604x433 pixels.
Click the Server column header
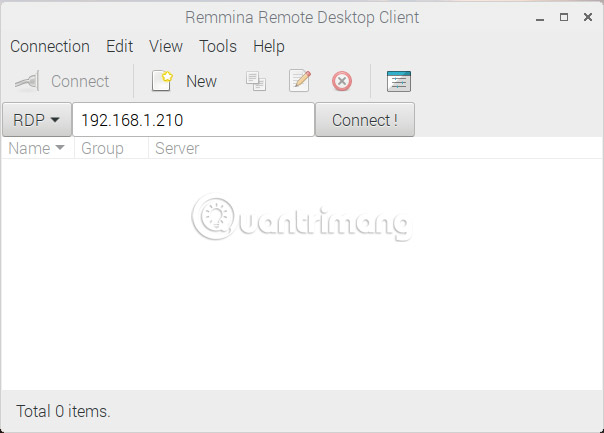[177, 148]
